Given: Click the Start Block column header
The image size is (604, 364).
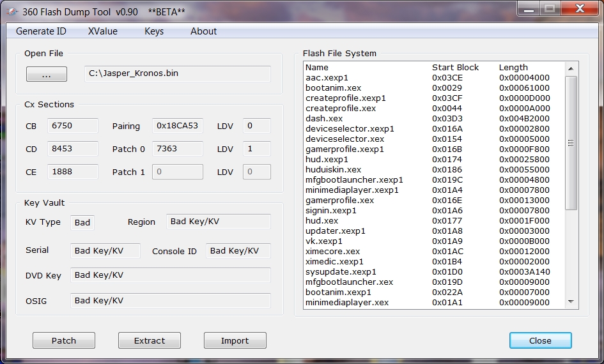Looking at the screenshot, I should pyautogui.click(x=455, y=67).
